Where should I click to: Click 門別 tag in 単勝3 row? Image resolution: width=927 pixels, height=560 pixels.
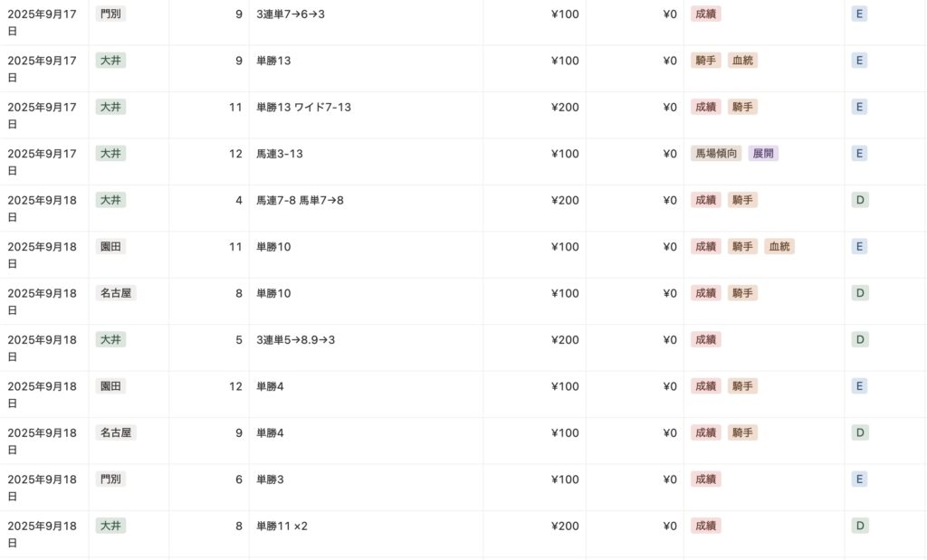point(110,479)
